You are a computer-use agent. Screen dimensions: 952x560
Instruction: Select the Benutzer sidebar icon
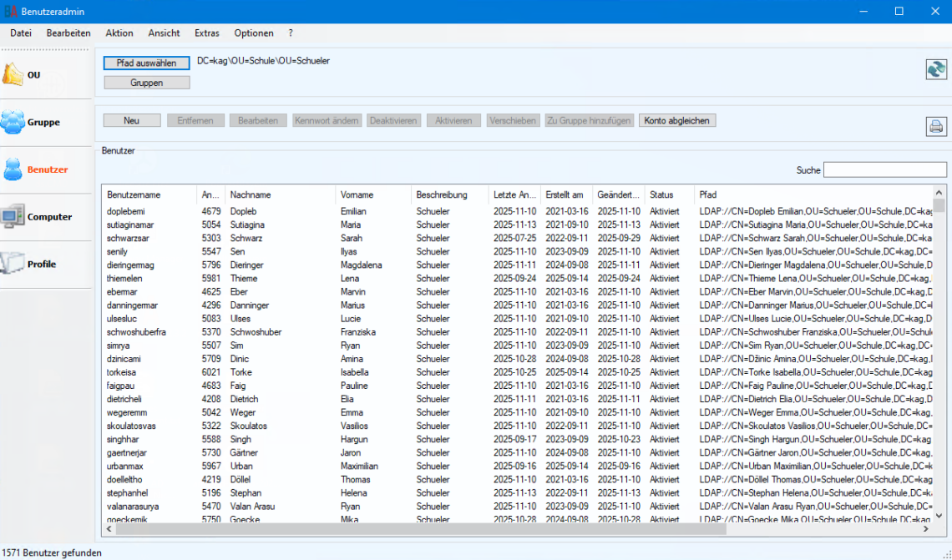33,169
